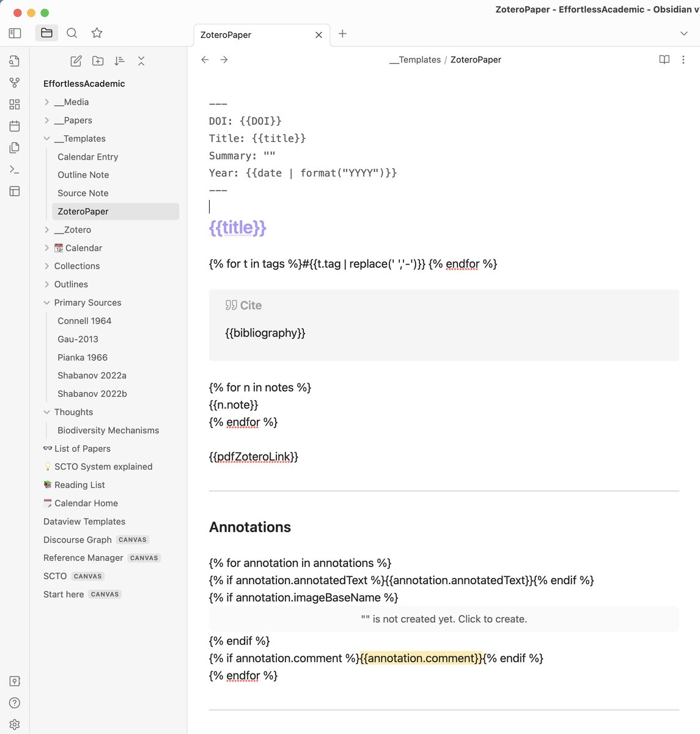
Task: Create a new folder icon
Action: click(98, 61)
